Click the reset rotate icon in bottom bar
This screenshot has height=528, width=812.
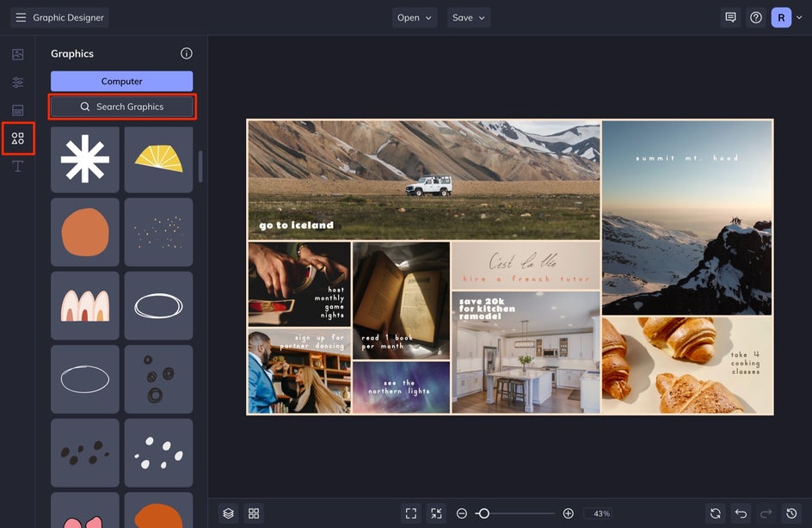(715, 513)
